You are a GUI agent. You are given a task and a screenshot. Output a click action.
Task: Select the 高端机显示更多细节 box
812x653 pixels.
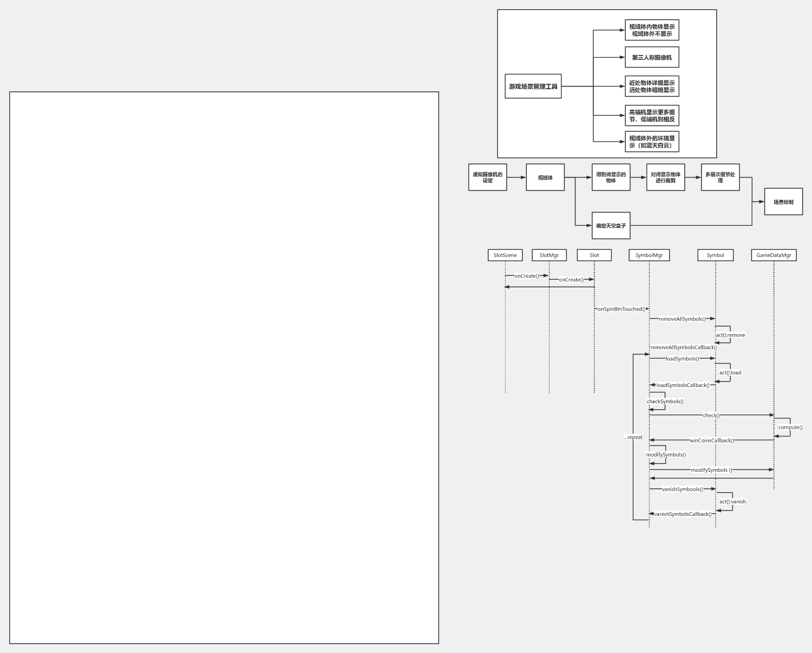[x=651, y=115]
